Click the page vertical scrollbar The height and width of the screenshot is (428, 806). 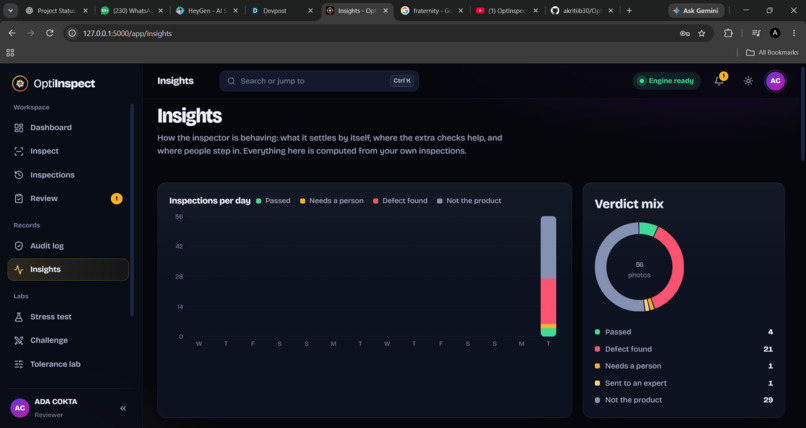click(x=803, y=114)
